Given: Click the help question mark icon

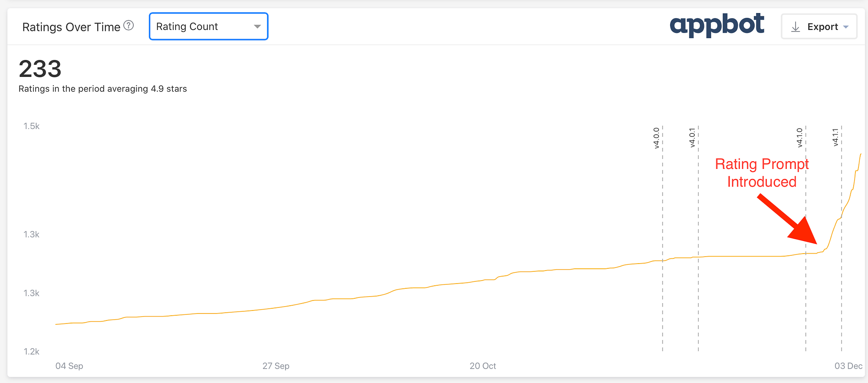Looking at the screenshot, I should pos(128,26).
